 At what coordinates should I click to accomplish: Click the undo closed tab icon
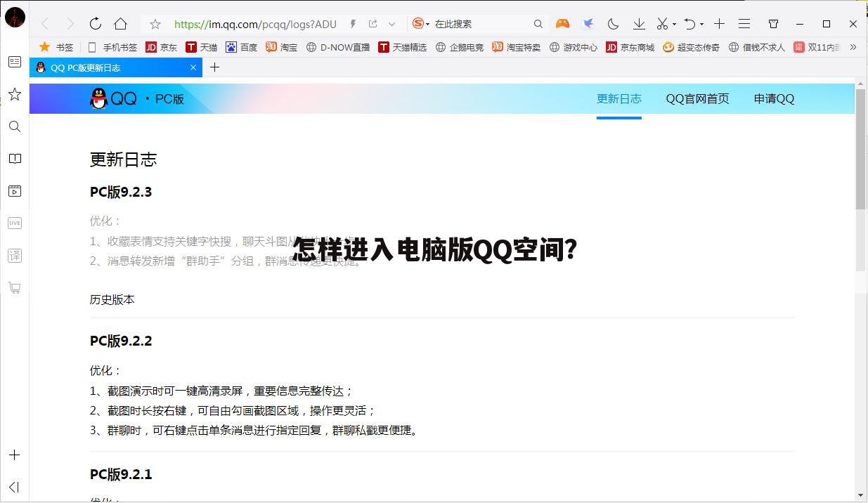pyautogui.click(x=689, y=24)
